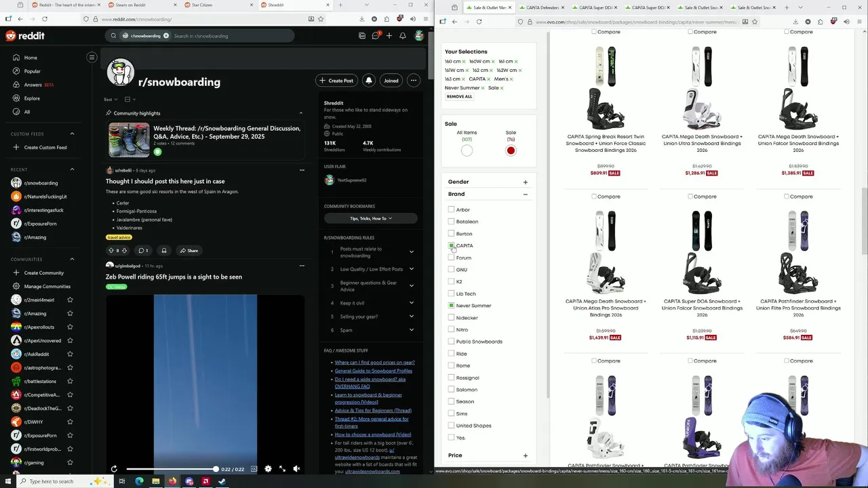Viewport: 868px width, 488px height.
Task: Open Microsoft Edge from the taskbar
Action: (x=139, y=481)
